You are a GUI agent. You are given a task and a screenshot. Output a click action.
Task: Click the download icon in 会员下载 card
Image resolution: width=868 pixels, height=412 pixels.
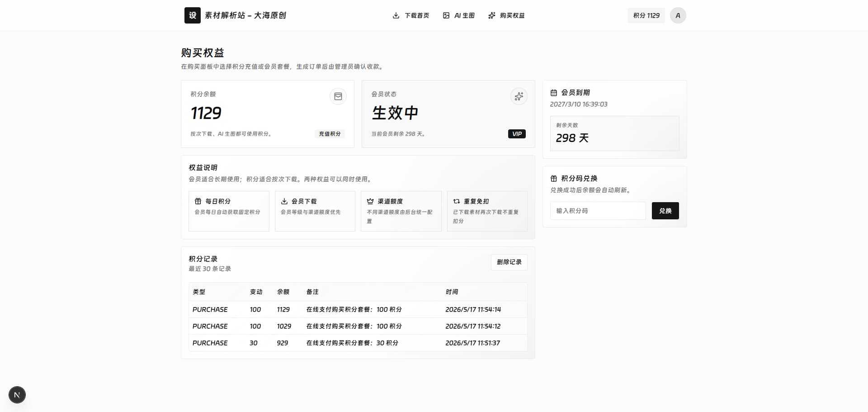(x=284, y=201)
